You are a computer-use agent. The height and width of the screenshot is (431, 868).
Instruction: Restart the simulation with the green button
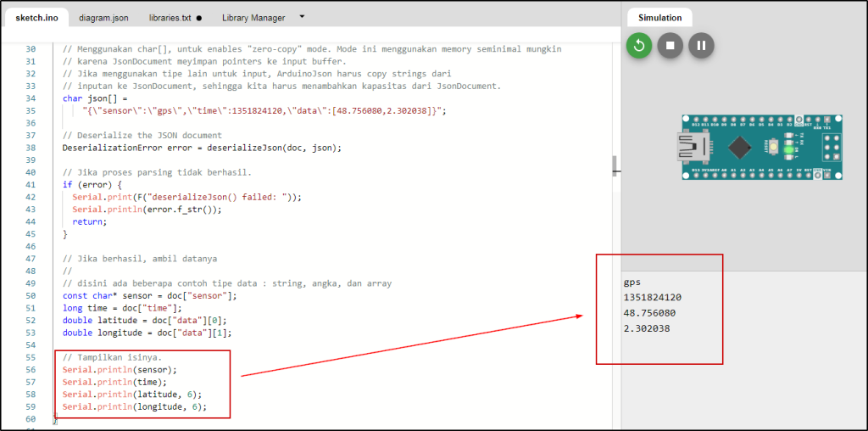(x=639, y=46)
